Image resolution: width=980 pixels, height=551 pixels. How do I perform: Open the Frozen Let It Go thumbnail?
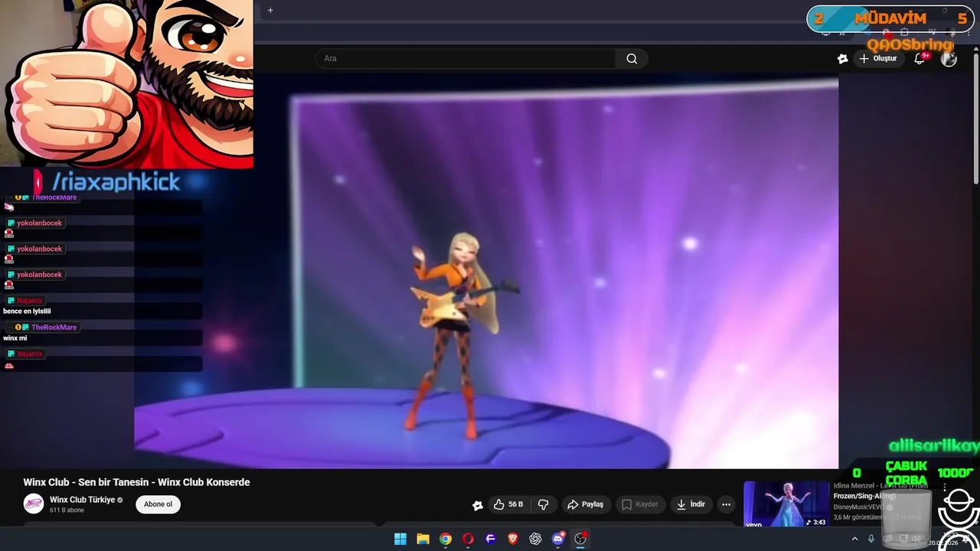[x=786, y=504]
